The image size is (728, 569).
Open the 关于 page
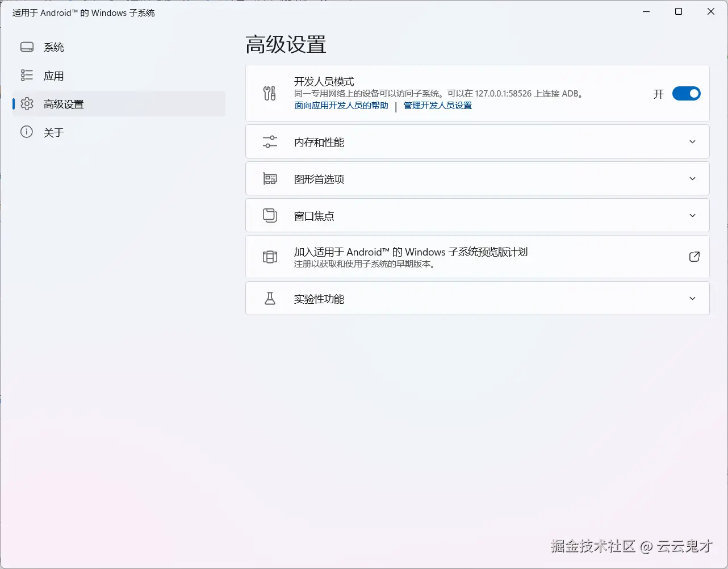point(119,132)
